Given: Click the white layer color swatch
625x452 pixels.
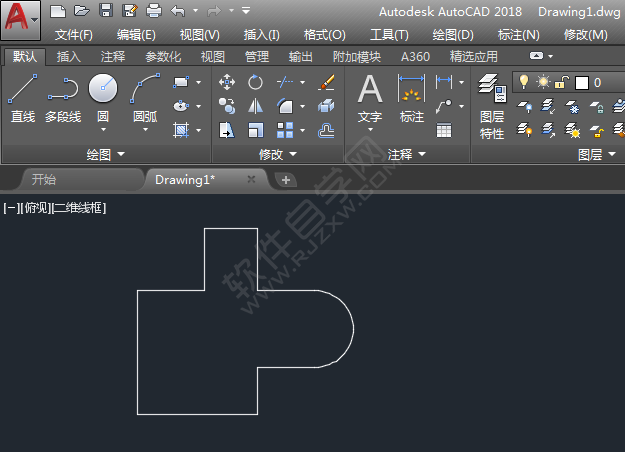Looking at the screenshot, I should tap(582, 82).
